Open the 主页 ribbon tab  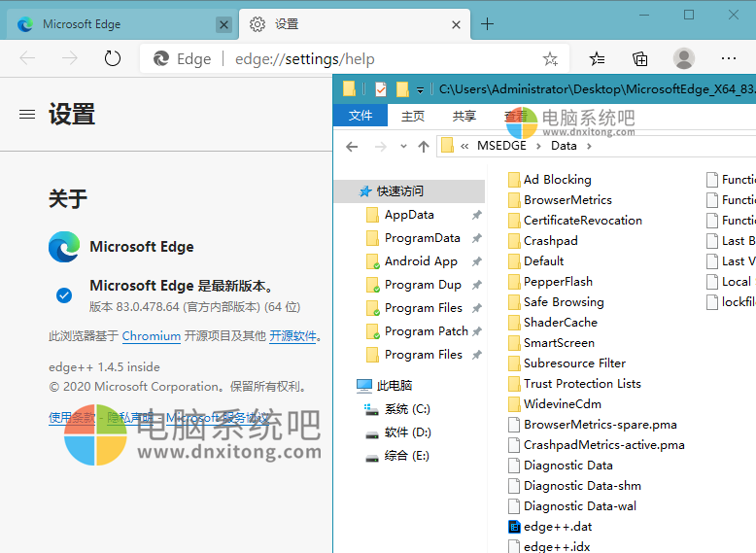click(x=413, y=116)
